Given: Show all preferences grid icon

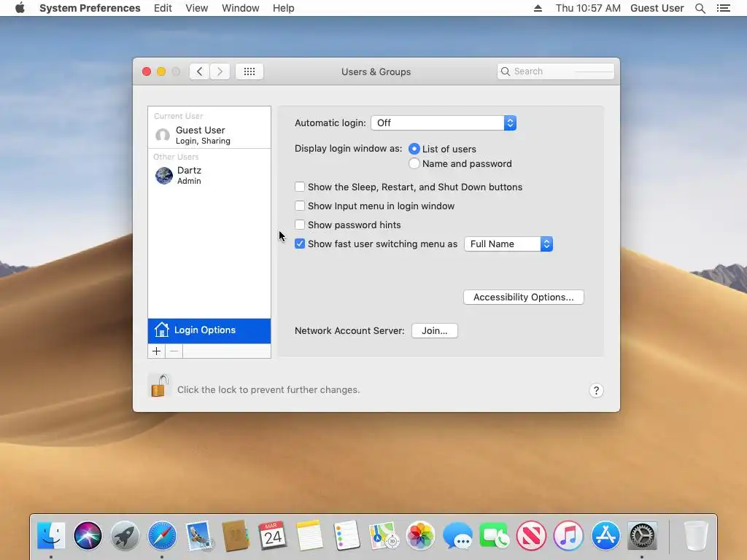Looking at the screenshot, I should click(x=249, y=71).
